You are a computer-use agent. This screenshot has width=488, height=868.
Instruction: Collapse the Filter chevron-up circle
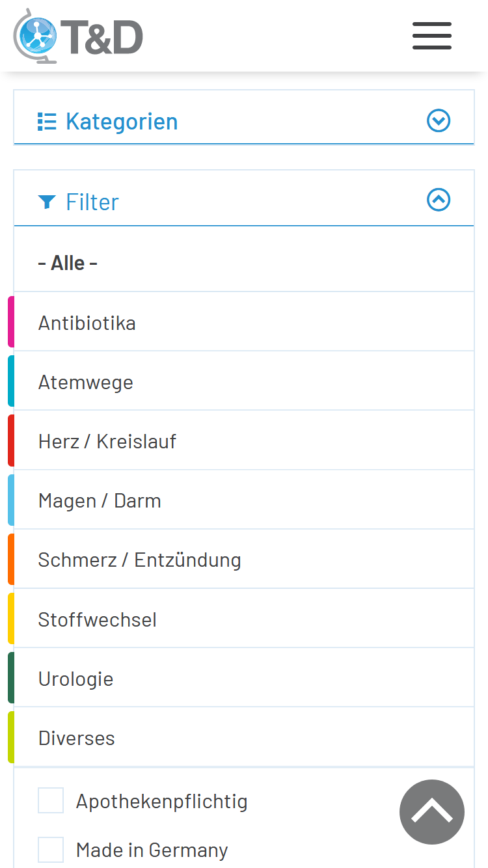point(439,200)
